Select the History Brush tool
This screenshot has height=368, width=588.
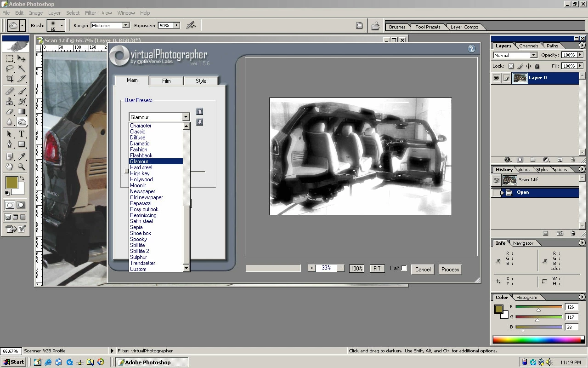21,102
